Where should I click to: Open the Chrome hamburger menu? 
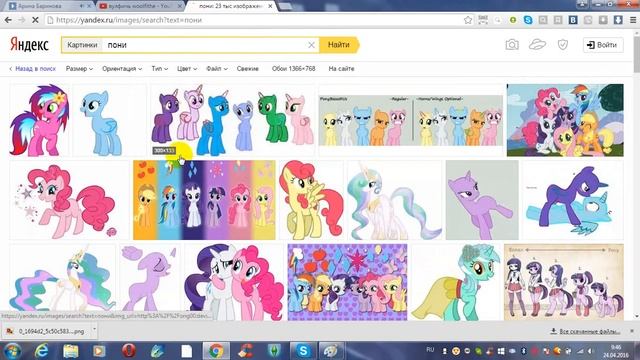tap(633, 20)
